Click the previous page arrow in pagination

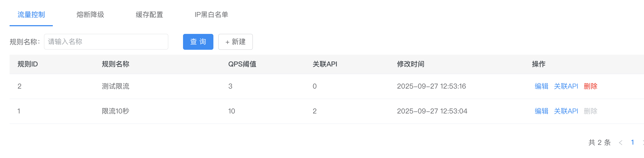click(620, 143)
